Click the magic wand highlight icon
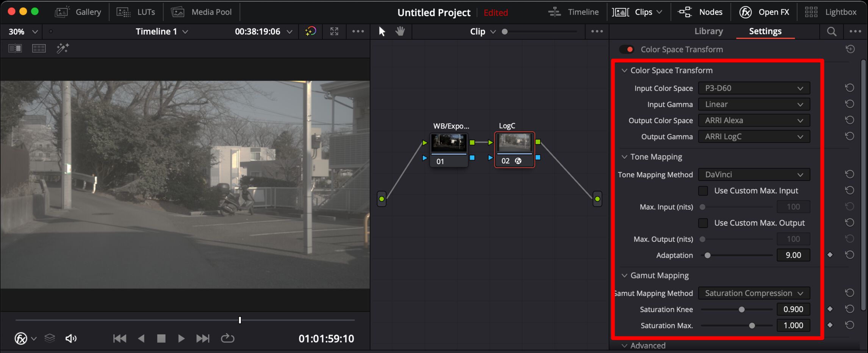Image resolution: width=868 pixels, height=353 pixels. (x=63, y=48)
